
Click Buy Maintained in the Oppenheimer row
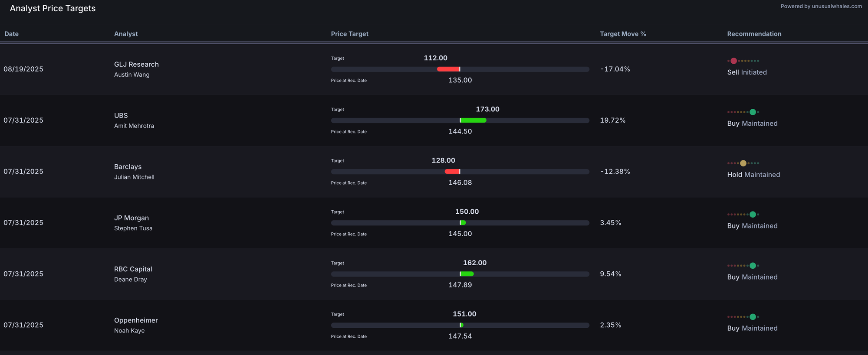point(752,328)
